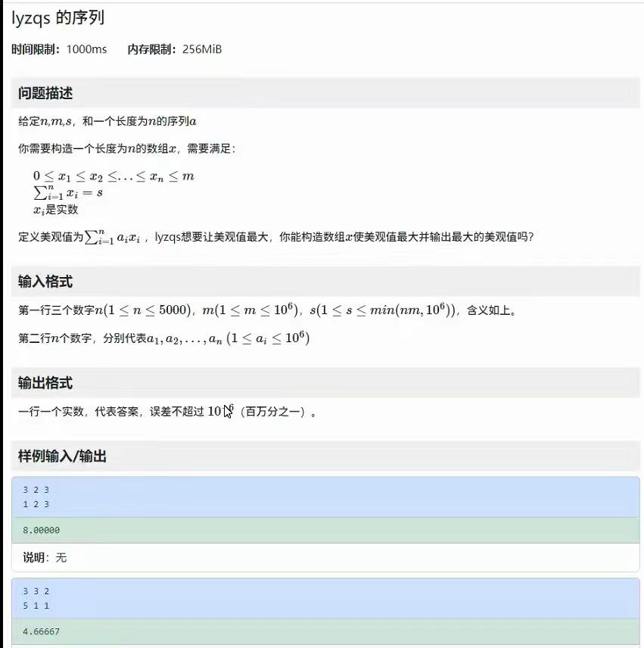
Task: Click the sentence starting with 你需要构造
Action: click(127, 148)
